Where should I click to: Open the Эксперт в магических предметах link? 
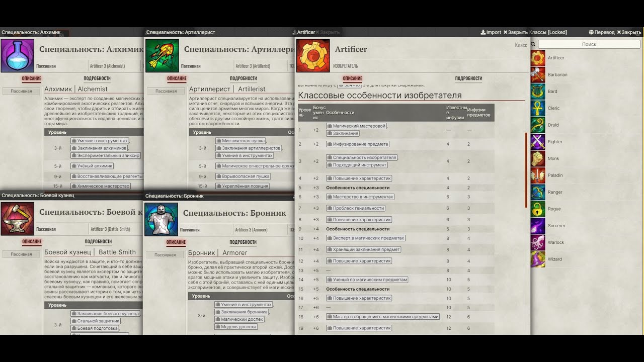tap(366, 238)
